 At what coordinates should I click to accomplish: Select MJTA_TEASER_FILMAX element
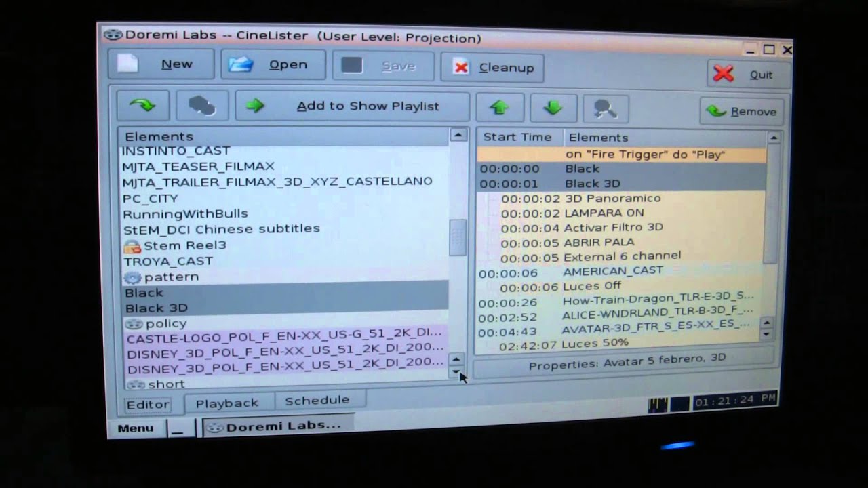click(x=283, y=166)
